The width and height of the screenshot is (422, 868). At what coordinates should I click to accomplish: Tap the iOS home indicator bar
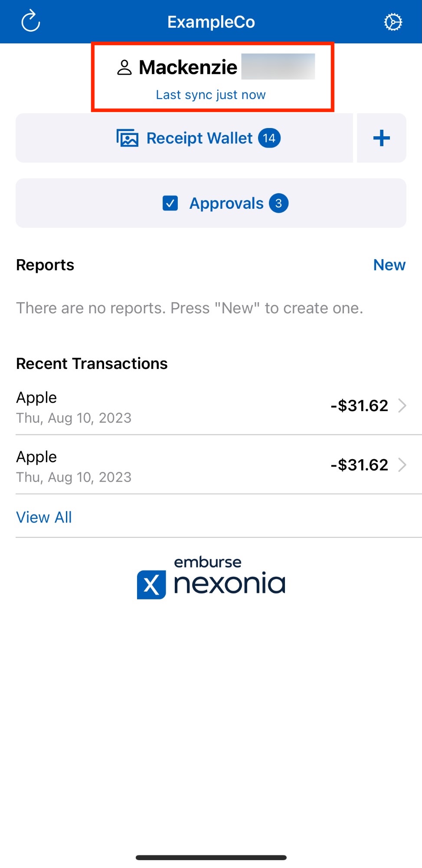coord(211,858)
